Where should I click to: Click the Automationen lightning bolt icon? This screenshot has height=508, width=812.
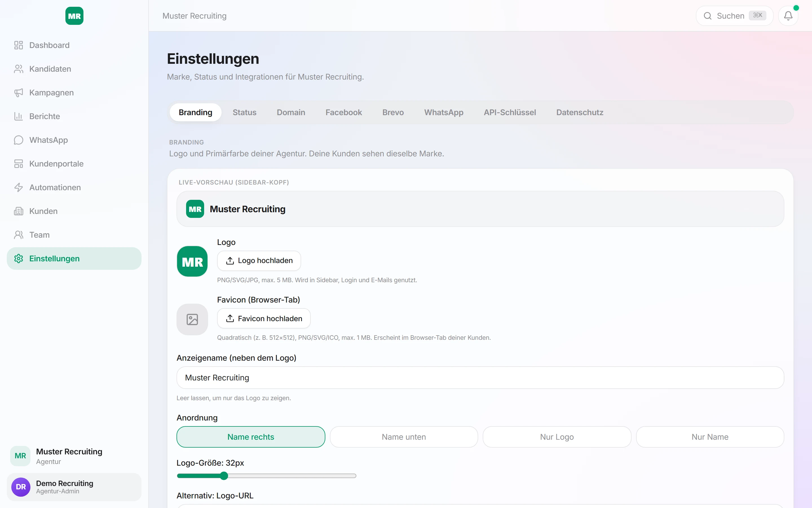click(x=18, y=187)
